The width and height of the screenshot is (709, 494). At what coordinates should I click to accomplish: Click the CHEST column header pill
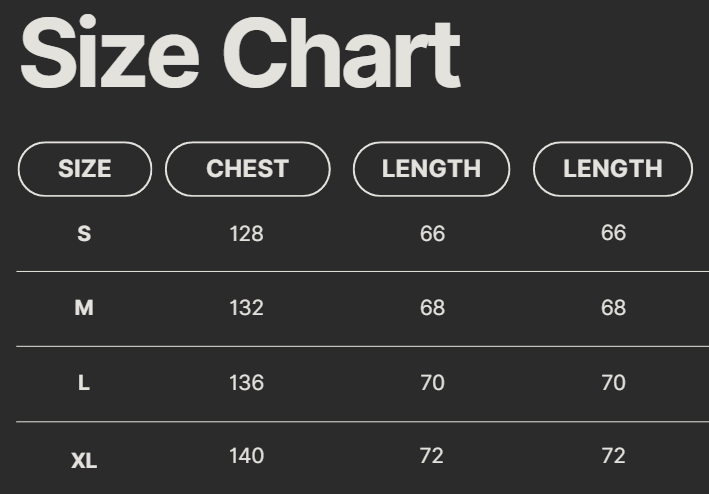tap(247, 169)
